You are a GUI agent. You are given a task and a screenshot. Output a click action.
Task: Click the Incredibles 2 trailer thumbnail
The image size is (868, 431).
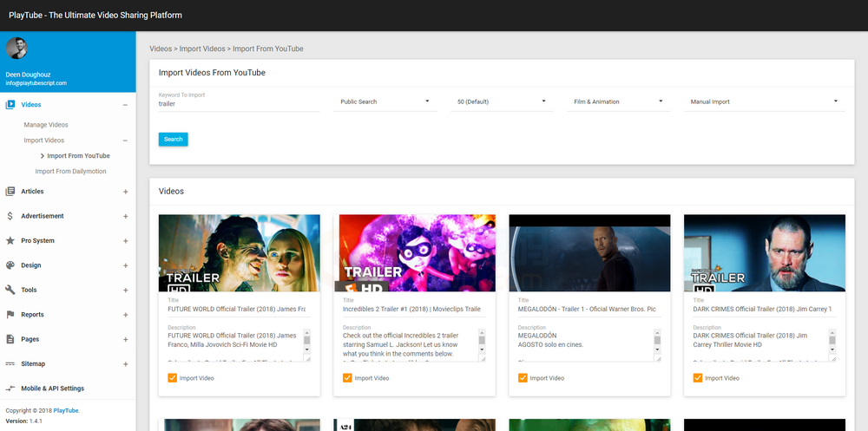414,253
